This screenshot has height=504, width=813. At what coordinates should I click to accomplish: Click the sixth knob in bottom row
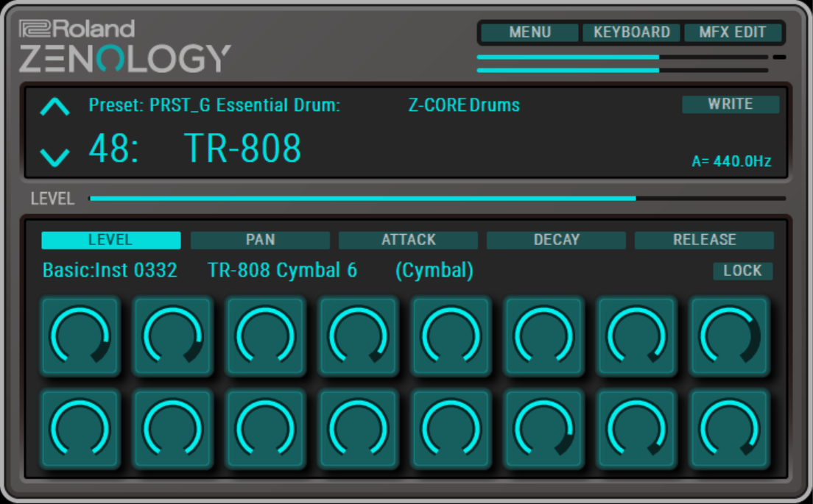544,428
